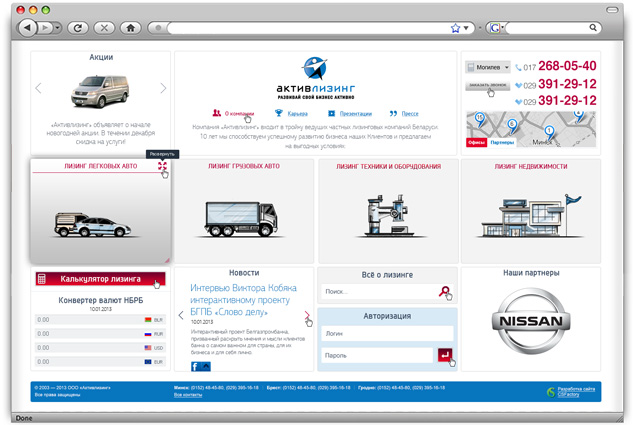
Task: Click the Заказать звонок button
Action: [488, 85]
